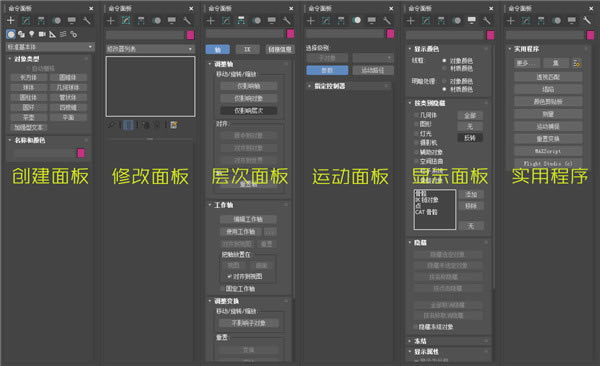Click the MAXScript utility button
This screenshot has width=600, height=366.
point(548,151)
